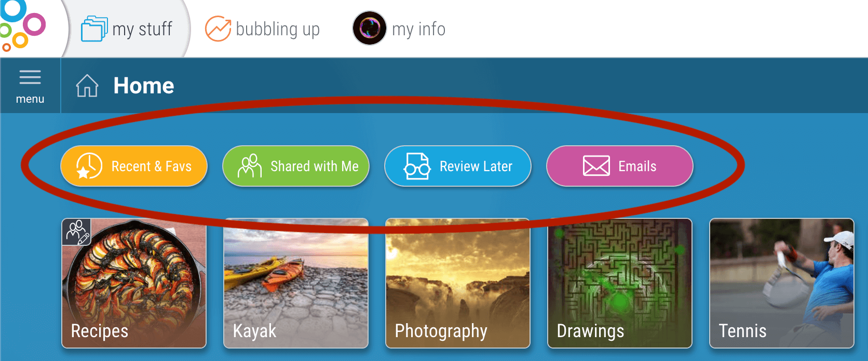
Task: Open the Recent & Favs button
Action: coord(134,166)
